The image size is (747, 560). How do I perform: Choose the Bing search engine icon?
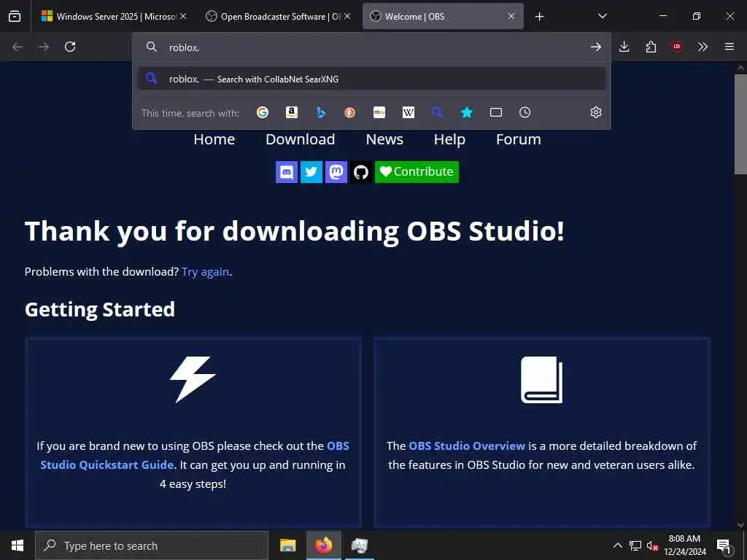(321, 112)
